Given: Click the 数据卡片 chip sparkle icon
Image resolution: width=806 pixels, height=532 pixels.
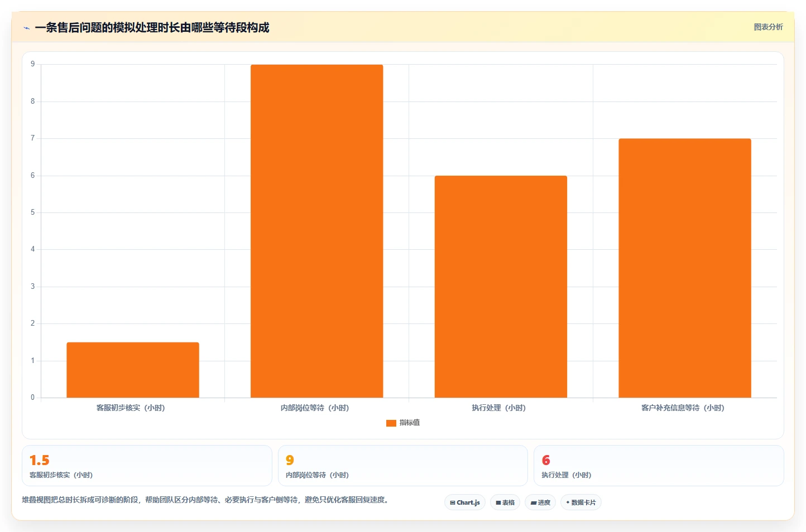Looking at the screenshot, I should tap(568, 502).
